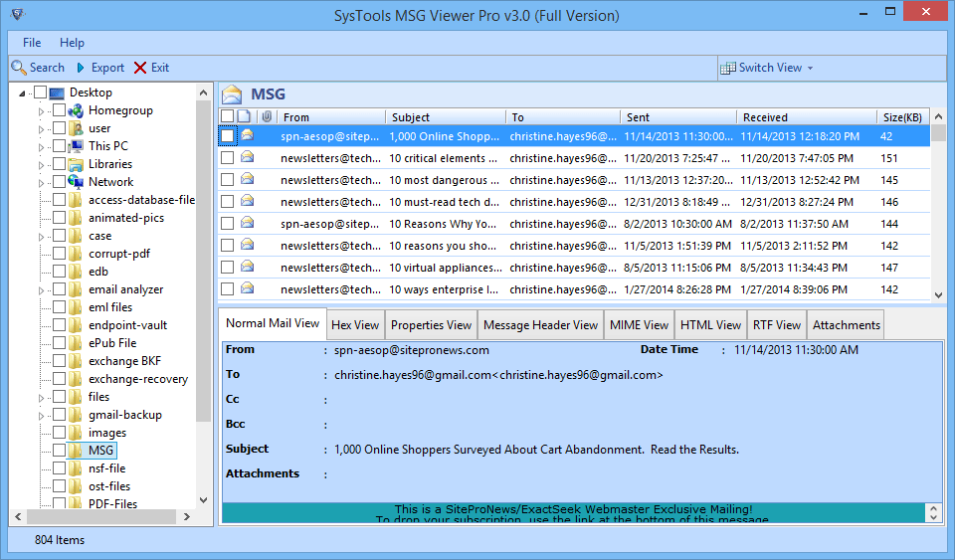Check the images folder checkbox
This screenshot has width=955, height=560.
(x=59, y=433)
